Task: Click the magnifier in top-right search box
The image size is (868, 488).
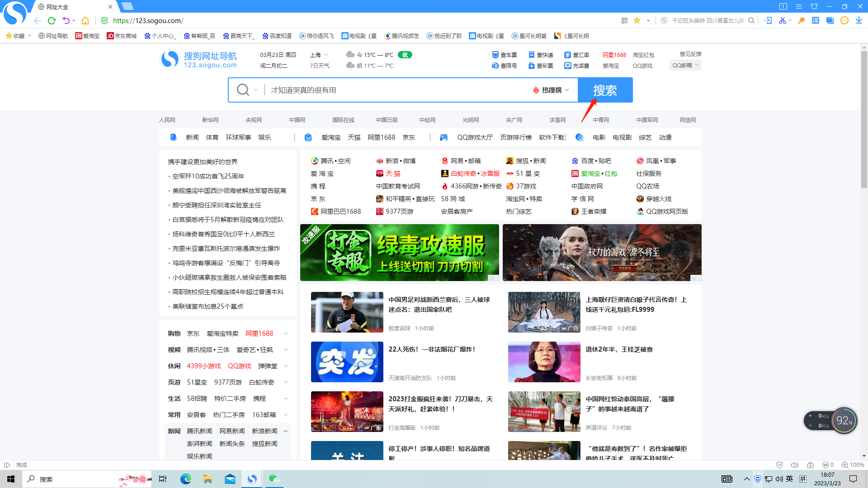Action: 751,20
